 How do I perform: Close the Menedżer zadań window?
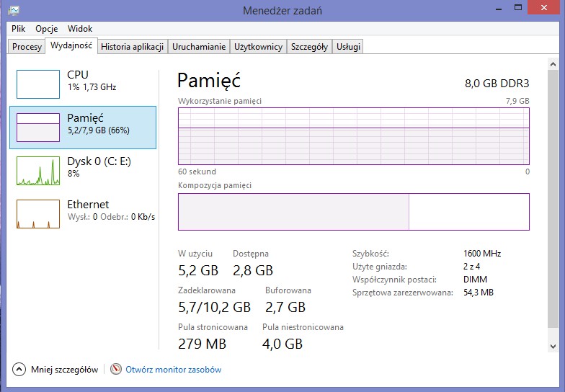tap(543, 7)
